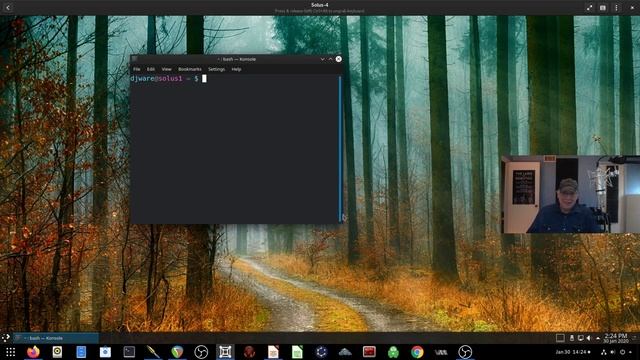Open the LibreOffice Calc icon in dock
The width and height of the screenshot is (640, 360).
[297, 352]
